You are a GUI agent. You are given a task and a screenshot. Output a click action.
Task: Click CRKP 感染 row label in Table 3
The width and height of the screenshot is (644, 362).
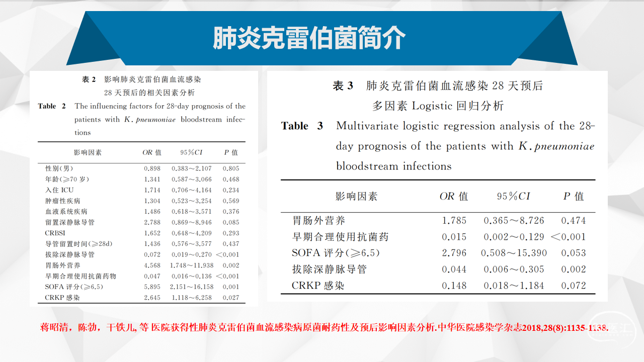[x=318, y=286]
